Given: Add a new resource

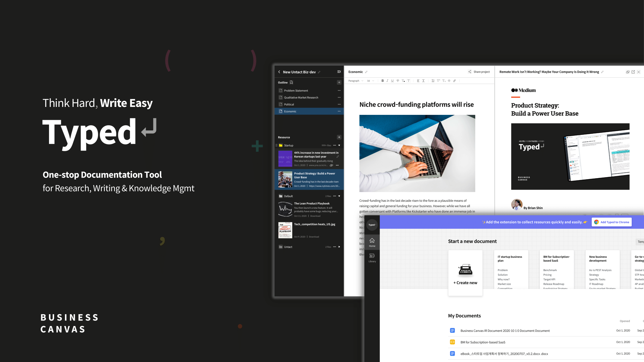Looking at the screenshot, I should point(339,137).
